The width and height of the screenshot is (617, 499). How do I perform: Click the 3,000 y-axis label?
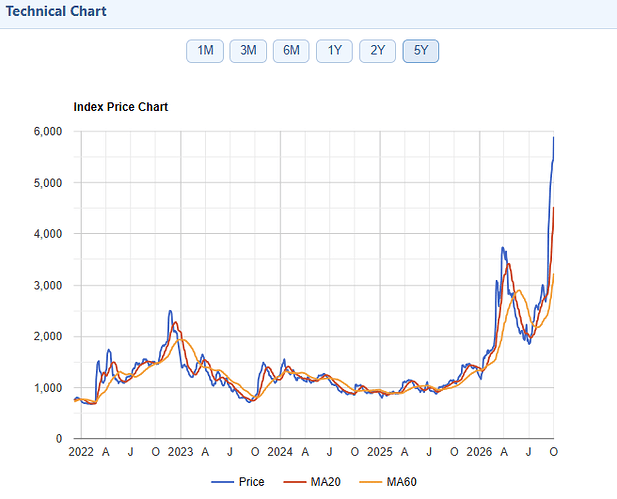pos(48,285)
